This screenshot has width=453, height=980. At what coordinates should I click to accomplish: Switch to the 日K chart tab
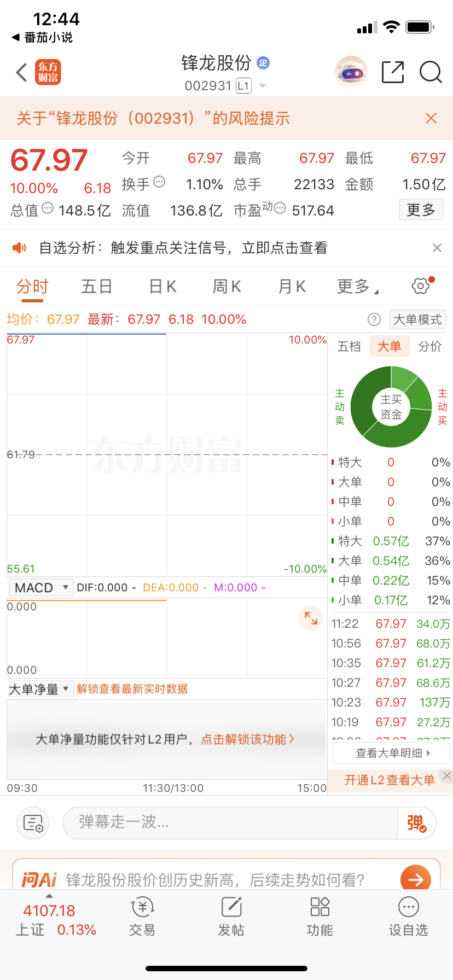(x=162, y=286)
